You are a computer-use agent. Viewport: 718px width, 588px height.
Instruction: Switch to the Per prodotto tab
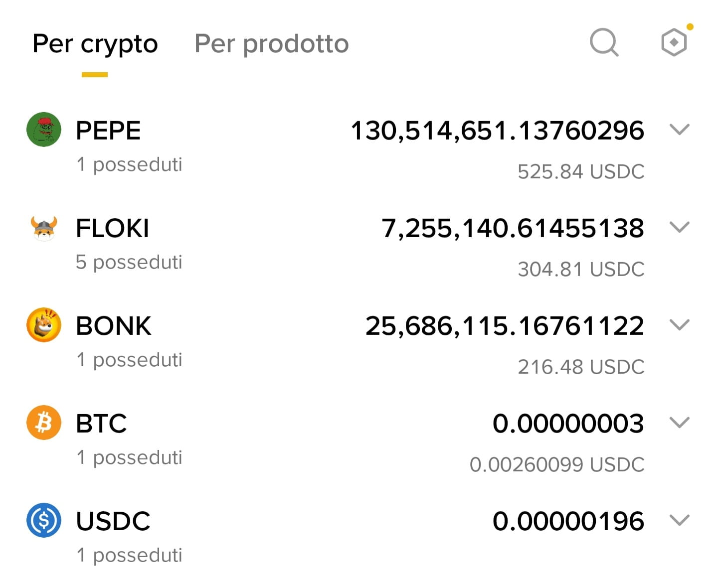271,44
